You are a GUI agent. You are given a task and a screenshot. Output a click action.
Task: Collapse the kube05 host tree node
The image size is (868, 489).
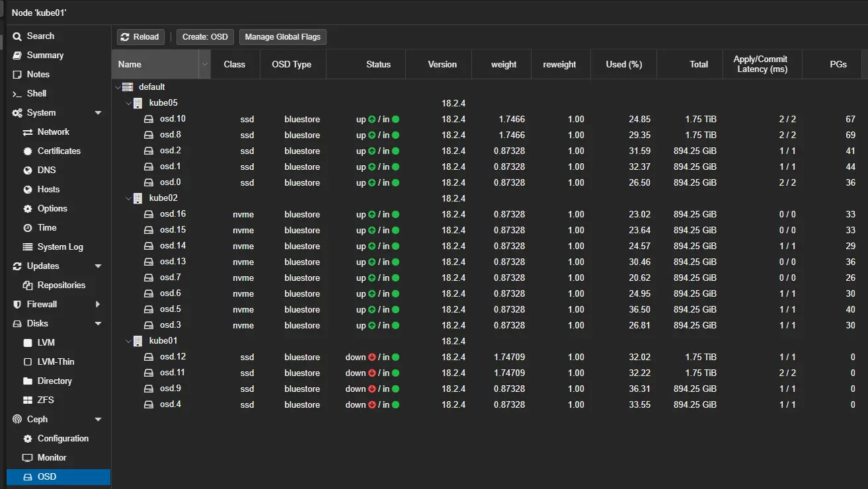(129, 103)
